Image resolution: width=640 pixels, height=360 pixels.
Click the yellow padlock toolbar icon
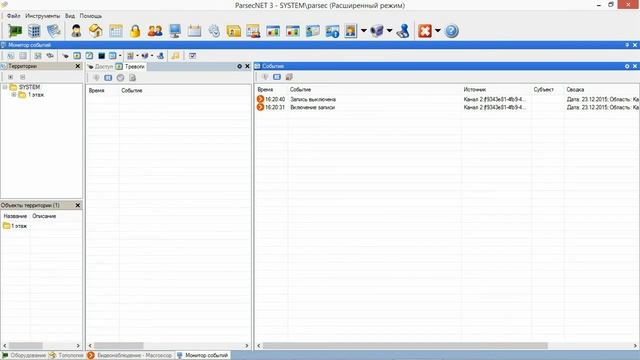pos(135,31)
